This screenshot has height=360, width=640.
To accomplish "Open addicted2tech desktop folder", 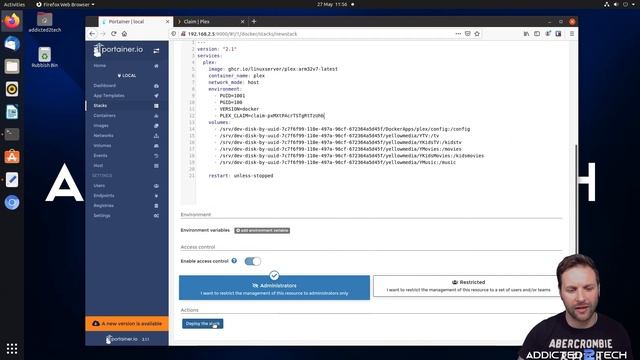I will pos(44,22).
